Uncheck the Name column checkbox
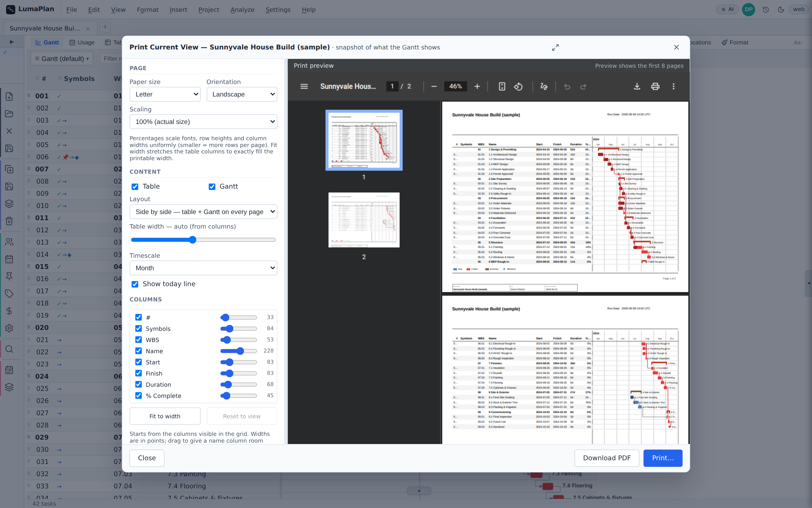The height and width of the screenshot is (508, 812). pos(138,351)
